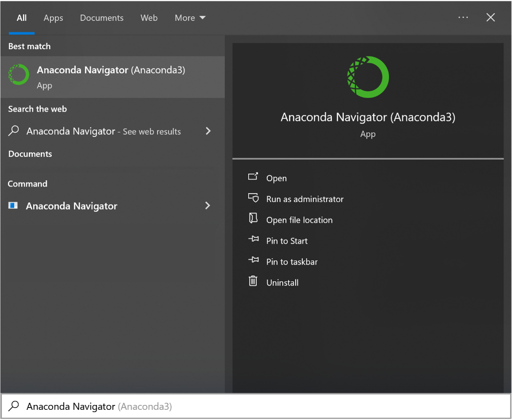The height and width of the screenshot is (420, 512).
Task: Choose Pin to taskbar
Action: pyautogui.click(x=292, y=262)
